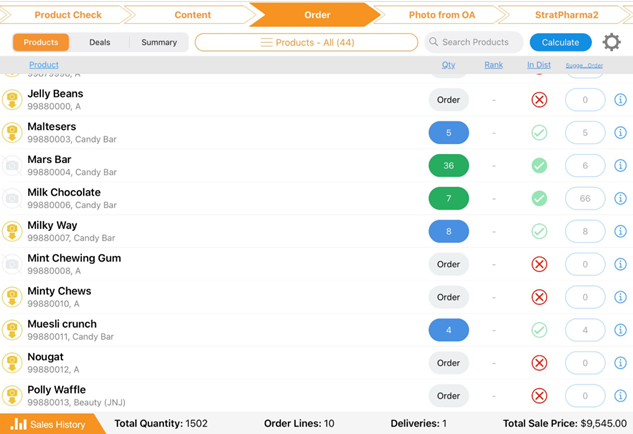Click the Calculate button
This screenshot has width=633, height=434.
[560, 42]
